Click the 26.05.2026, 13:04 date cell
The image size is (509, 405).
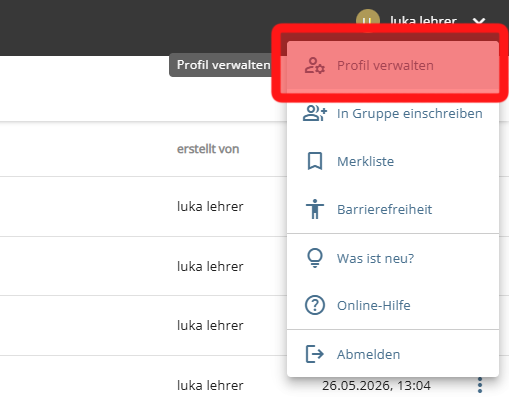[x=376, y=386]
